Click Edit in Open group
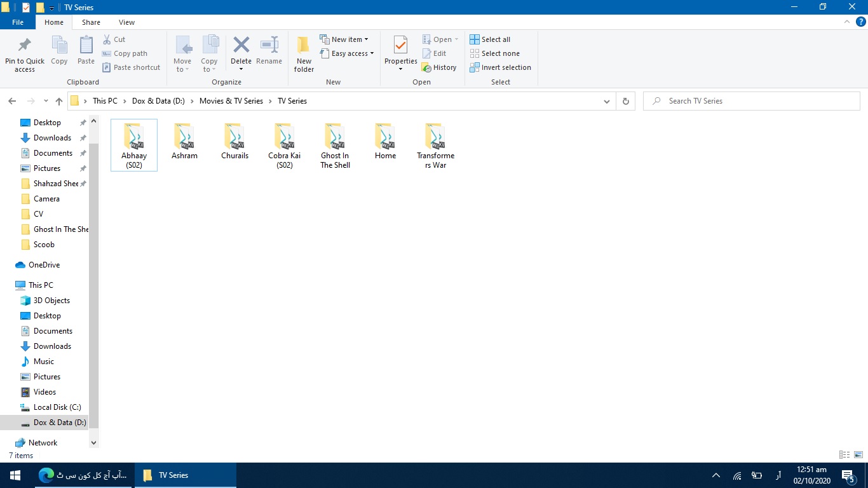Screen dimensions: 868x488 (435, 53)
